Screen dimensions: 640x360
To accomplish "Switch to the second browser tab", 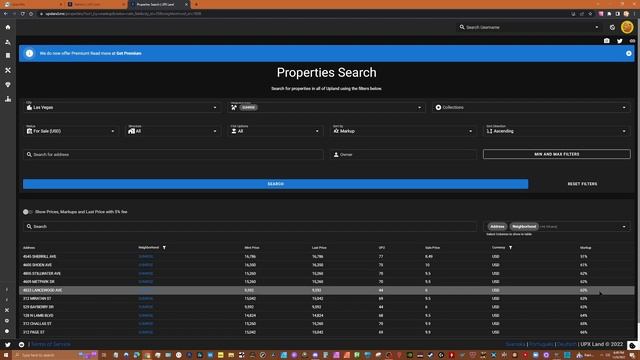I will coord(96,4).
